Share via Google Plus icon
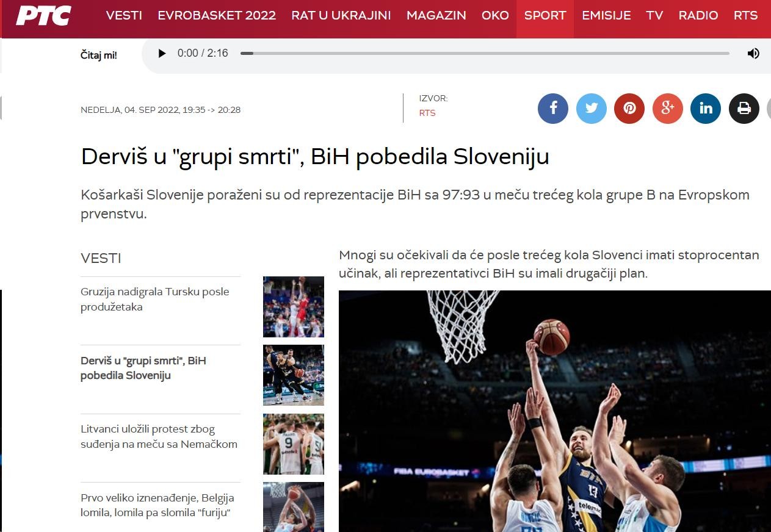Viewport: 771px width, 532px height. click(668, 109)
